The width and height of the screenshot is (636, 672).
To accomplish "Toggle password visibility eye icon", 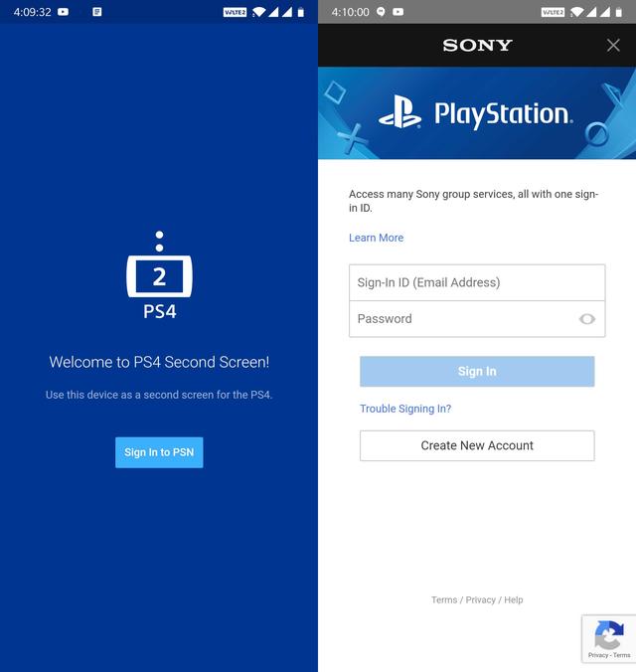I will click(x=586, y=319).
